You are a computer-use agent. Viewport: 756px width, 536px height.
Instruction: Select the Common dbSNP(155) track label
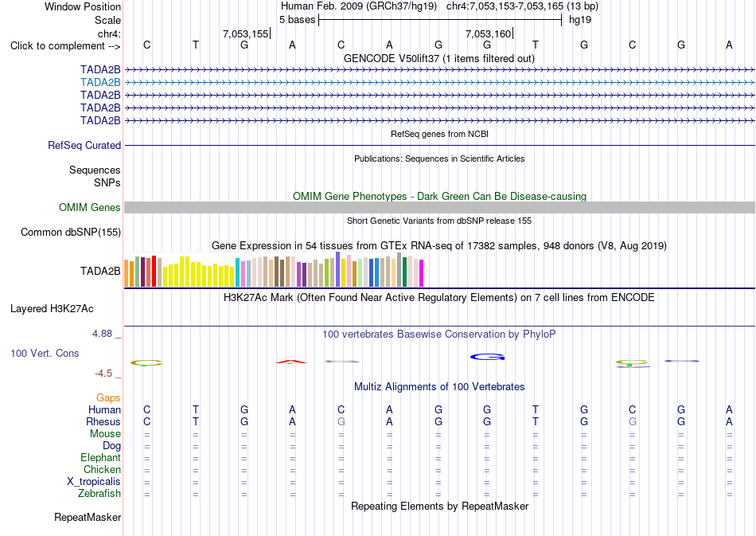pyautogui.click(x=71, y=232)
